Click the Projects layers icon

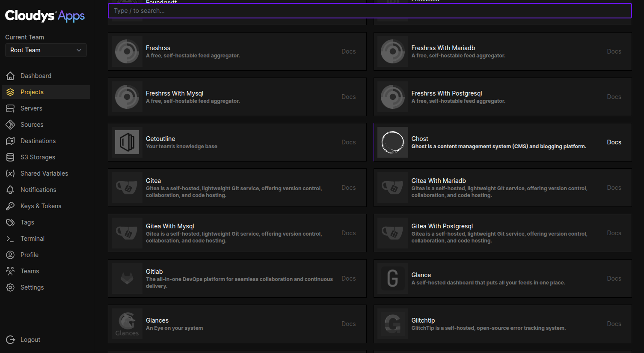[10, 92]
